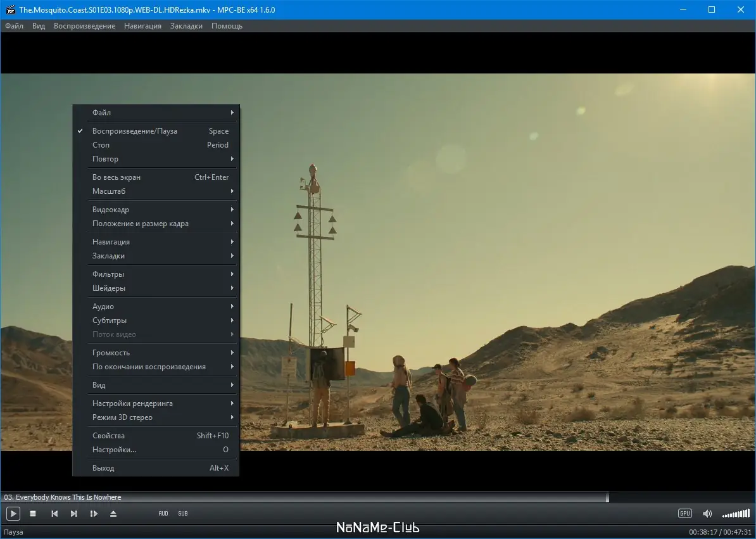This screenshot has height=539, width=756.
Task: Minimize the MPC-BE window
Action: (x=683, y=10)
